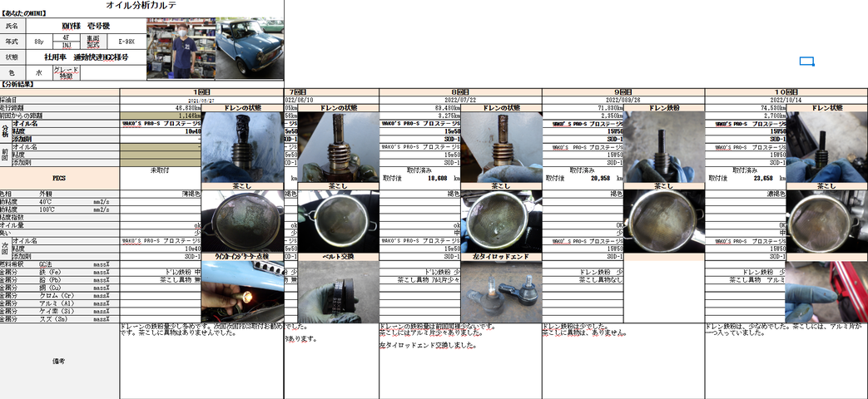The height and width of the screenshot is (399, 868).
Task: Select the 18,608 km-since-install value
Action: point(437,179)
